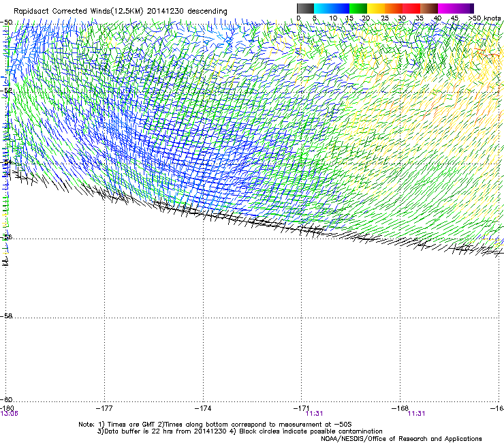Select the green 15-20 knots legend color

pyautogui.click(x=358, y=8)
